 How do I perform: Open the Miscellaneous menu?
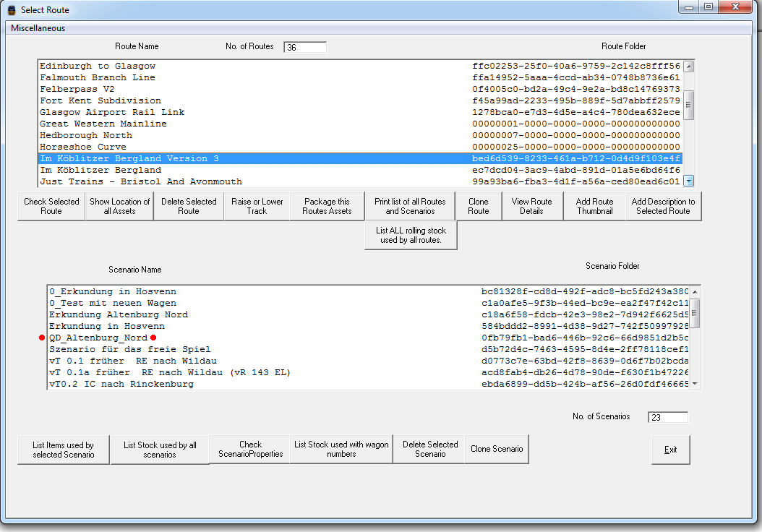(38, 28)
